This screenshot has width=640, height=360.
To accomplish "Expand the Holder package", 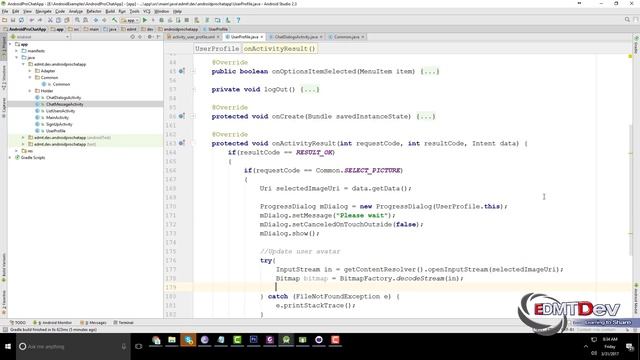I will pyautogui.click(x=30, y=91).
